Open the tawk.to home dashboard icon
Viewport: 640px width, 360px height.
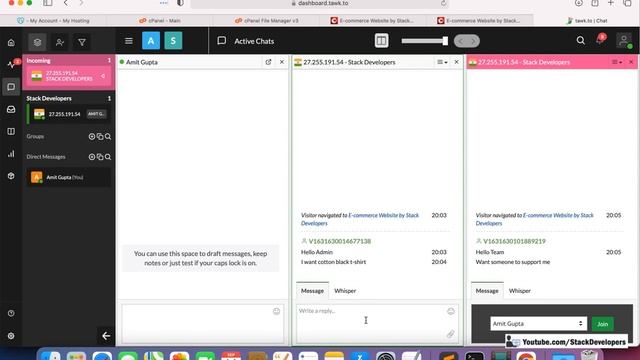pyautogui.click(x=11, y=42)
